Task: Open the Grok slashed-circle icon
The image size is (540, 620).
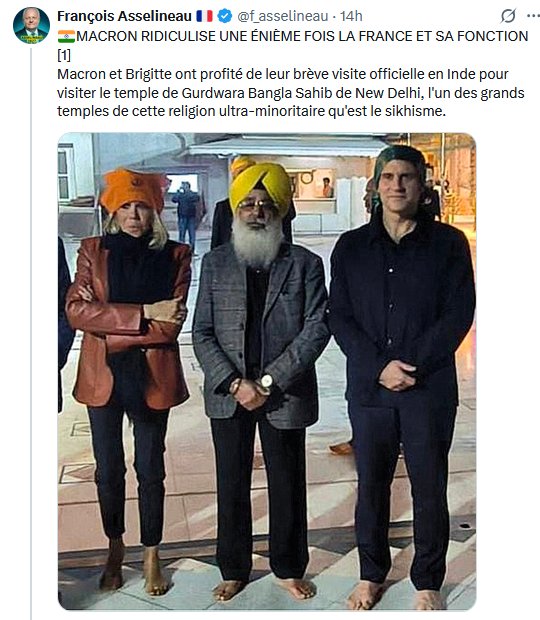Action: [508, 16]
